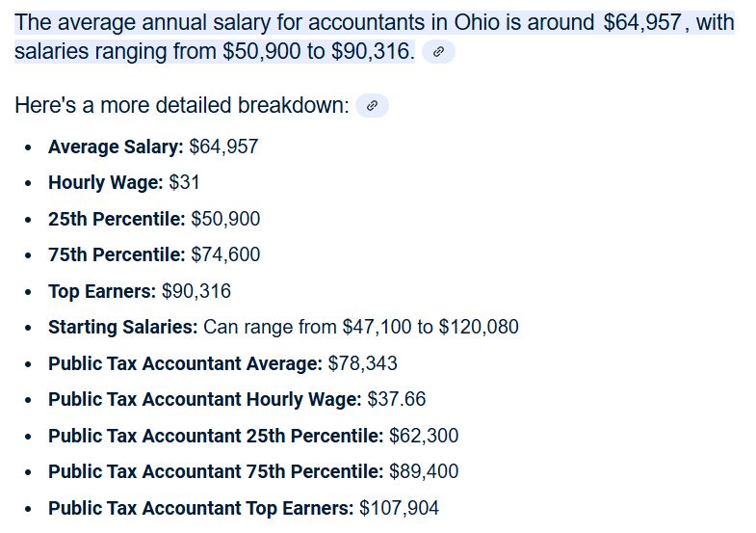
Task: Click the "$62,300" value
Action: click(424, 436)
